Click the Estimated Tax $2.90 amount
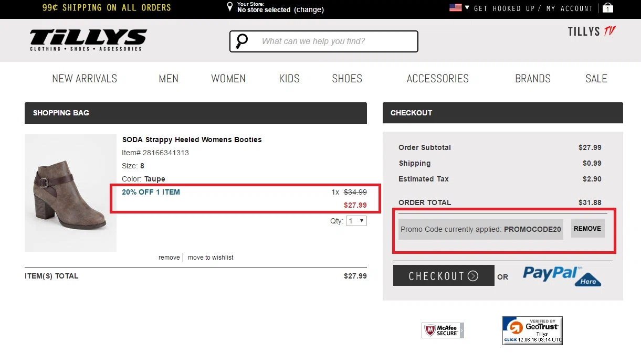 [x=592, y=179]
